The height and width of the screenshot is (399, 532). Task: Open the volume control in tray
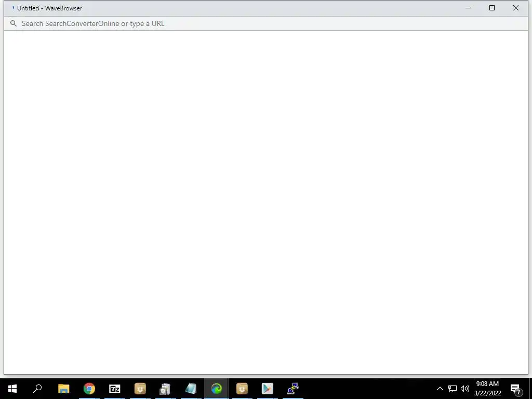[465, 389]
